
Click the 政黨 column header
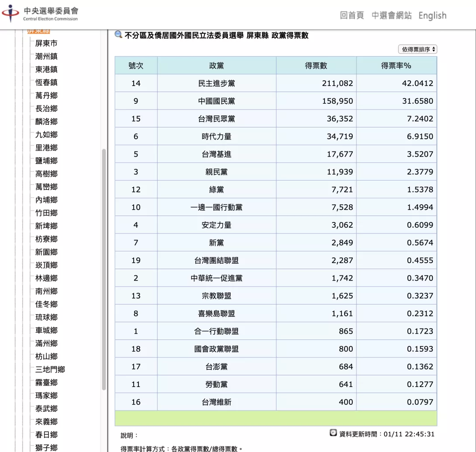tap(217, 65)
